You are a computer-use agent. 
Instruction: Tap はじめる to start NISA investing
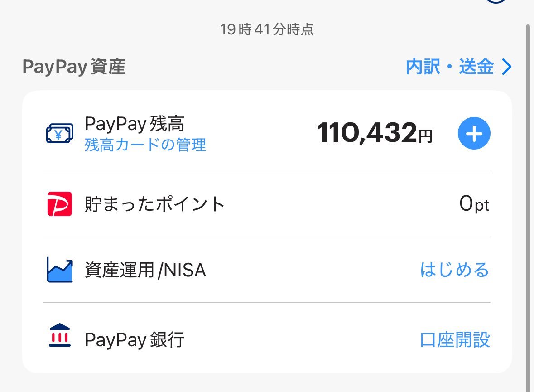pyautogui.click(x=455, y=270)
